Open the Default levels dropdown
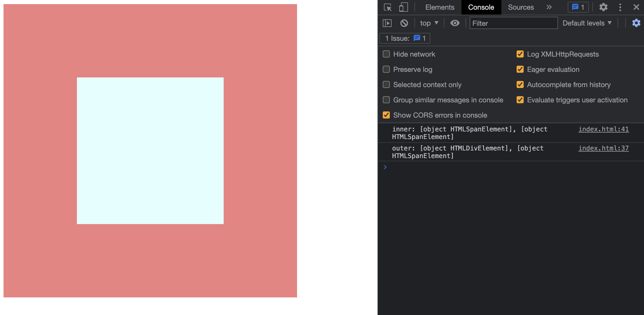 coord(587,23)
